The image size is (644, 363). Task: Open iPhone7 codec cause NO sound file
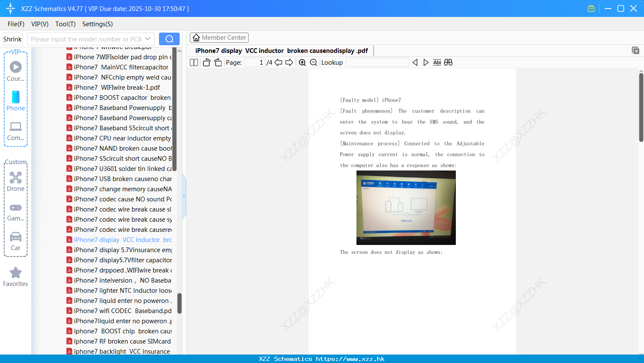click(119, 199)
